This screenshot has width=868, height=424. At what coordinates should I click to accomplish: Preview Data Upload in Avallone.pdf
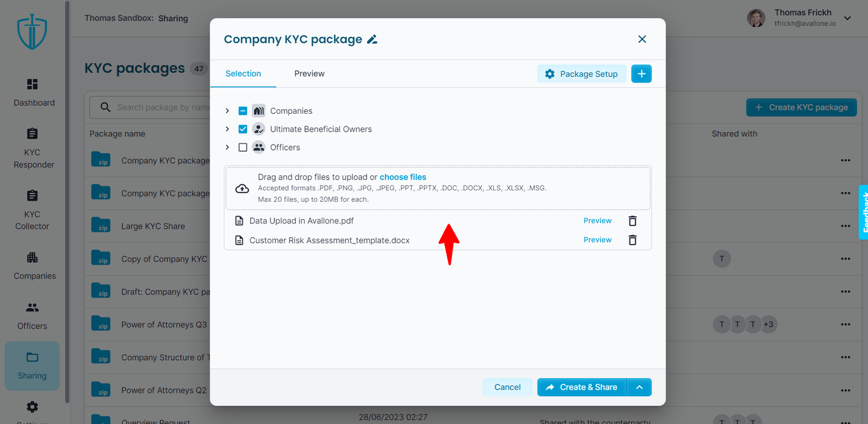597,220
